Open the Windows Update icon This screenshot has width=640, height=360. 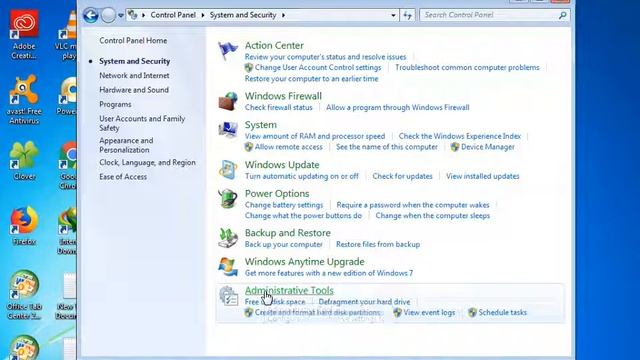pos(227,170)
